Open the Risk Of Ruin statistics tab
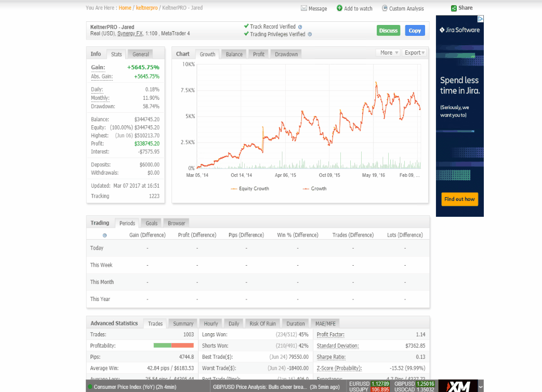 (262, 323)
